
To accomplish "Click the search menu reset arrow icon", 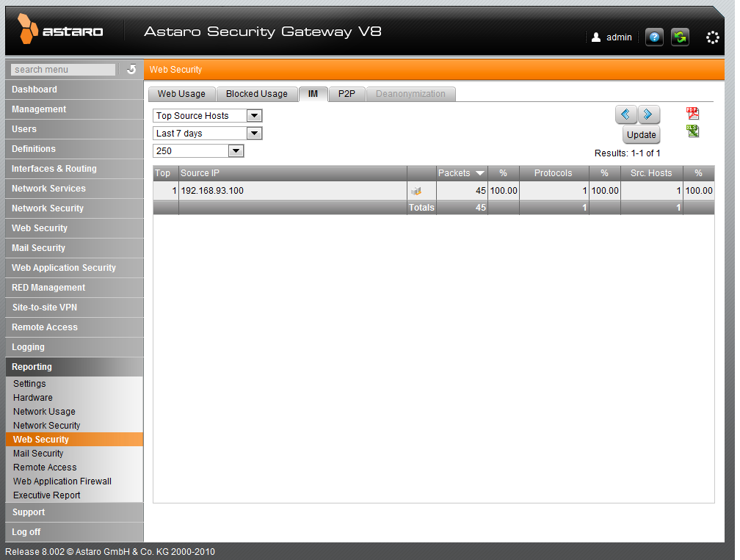I will coord(131,70).
